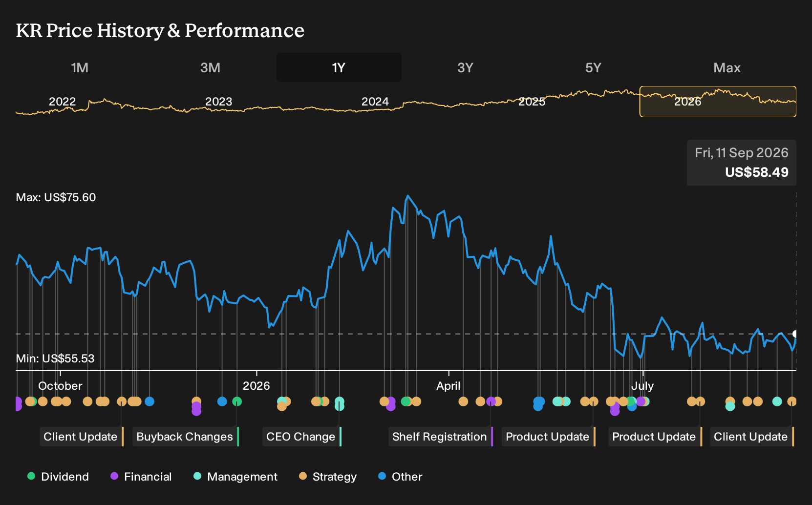Viewport: 812px width, 505px height.
Task: Click blue event dot left of Buyback Changes dividend dot
Action: click(x=222, y=401)
